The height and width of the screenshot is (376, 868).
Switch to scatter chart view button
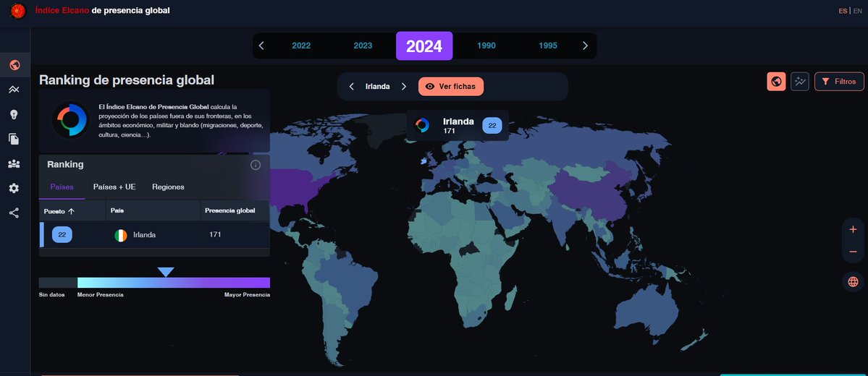[799, 81]
